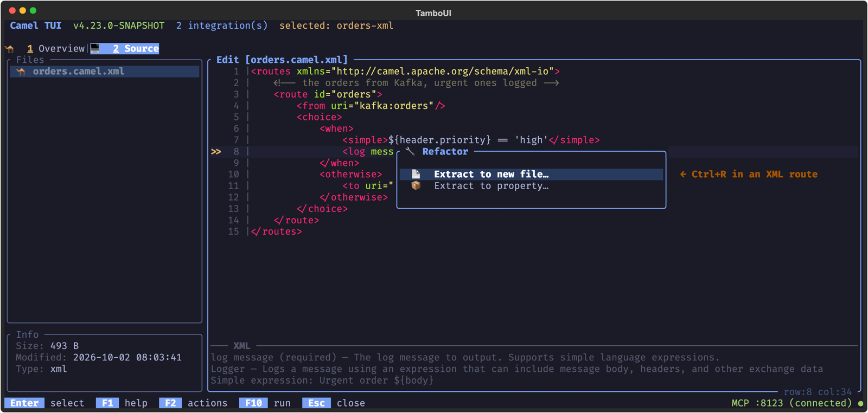
Task: Click the comment line about orders from Kafka
Action: pos(416,83)
